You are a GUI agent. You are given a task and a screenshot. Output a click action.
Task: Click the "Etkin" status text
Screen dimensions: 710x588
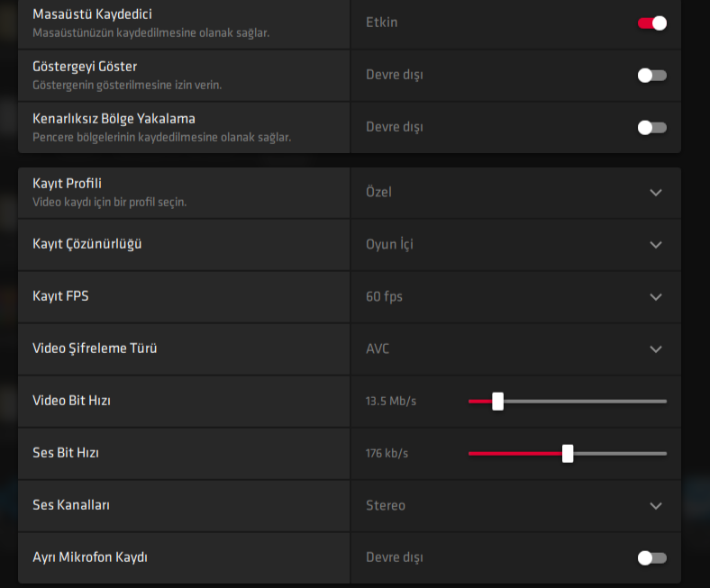click(381, 23)
